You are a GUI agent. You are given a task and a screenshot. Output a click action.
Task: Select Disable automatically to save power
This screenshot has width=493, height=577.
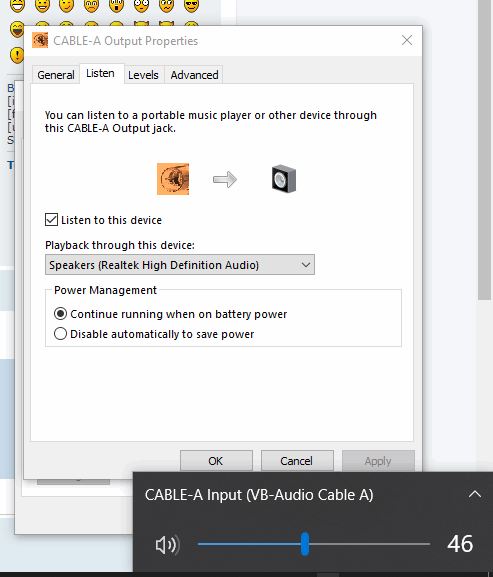(x=60, y=334)
